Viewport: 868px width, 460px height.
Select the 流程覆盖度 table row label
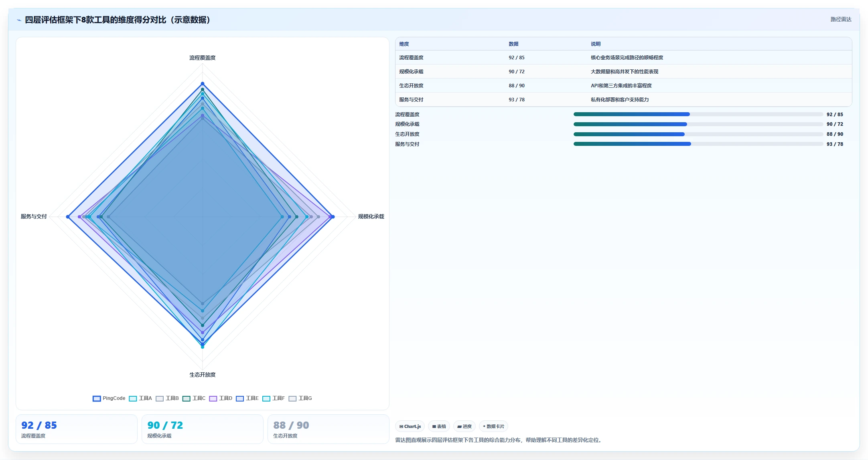pos(411,58)
